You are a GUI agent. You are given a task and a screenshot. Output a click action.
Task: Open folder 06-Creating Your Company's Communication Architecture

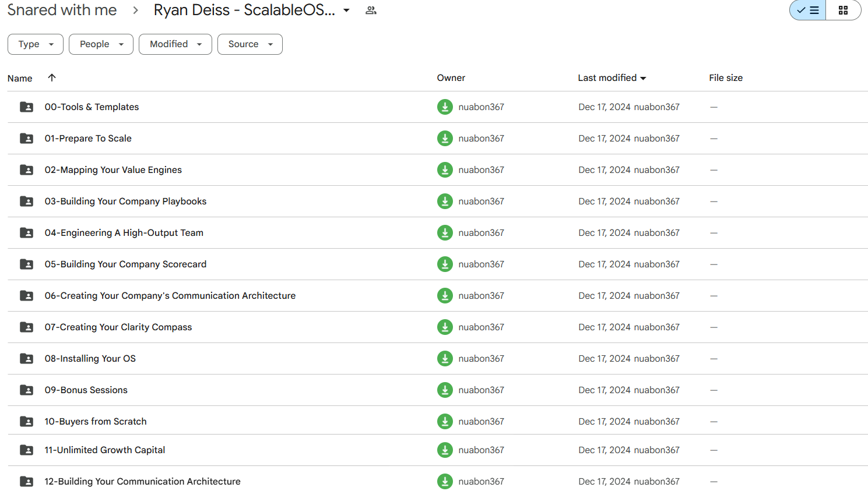(x=170, y=296)
